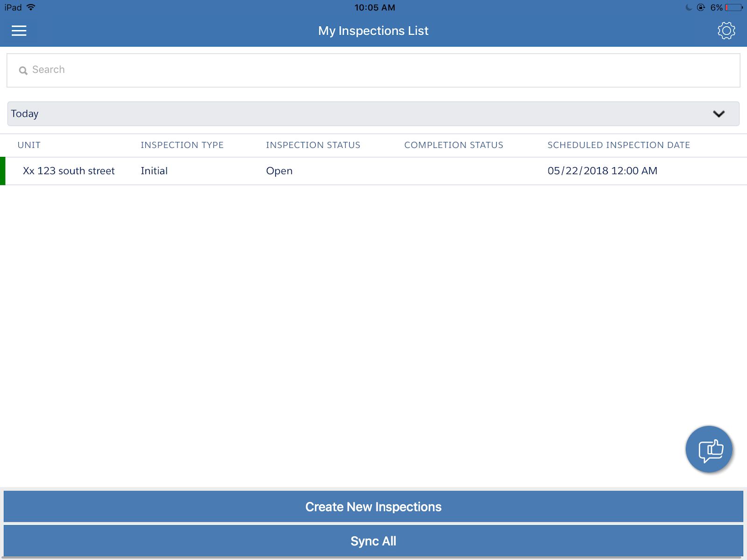Focus the Search input field
Image resolution: width=747 pixels, height=560 pixels.
pyautogui.click(x=373, y=70)
